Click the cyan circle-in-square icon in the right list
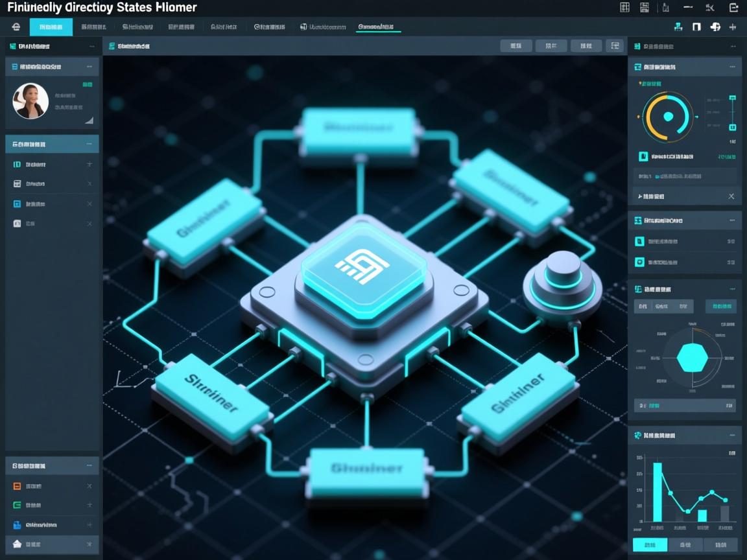This screenshot has height=560, width=747. click(639, 262)
